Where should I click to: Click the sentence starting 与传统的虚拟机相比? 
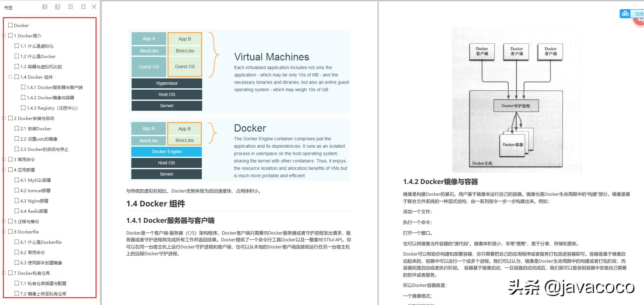(x=194, y=191)
